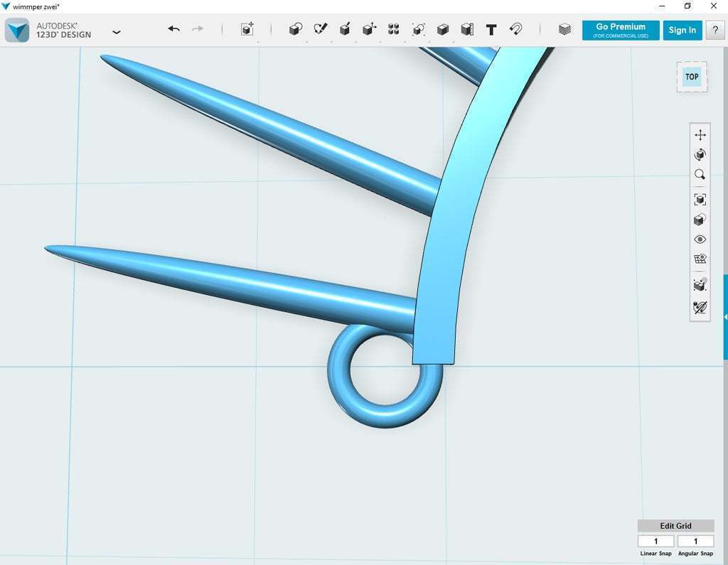
Task: Toggle the grid visibility icon
Action: coord(700,259)
